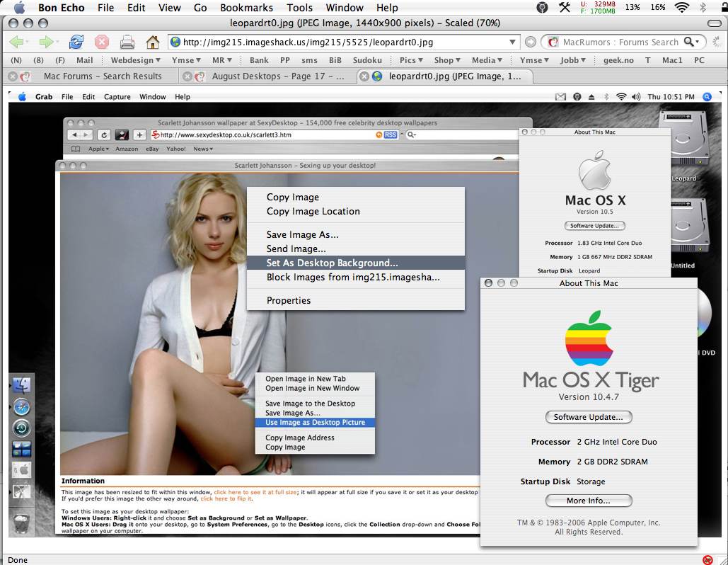Click in the URL address field
This screenshot has width=728, height=565.
point(344,42)
